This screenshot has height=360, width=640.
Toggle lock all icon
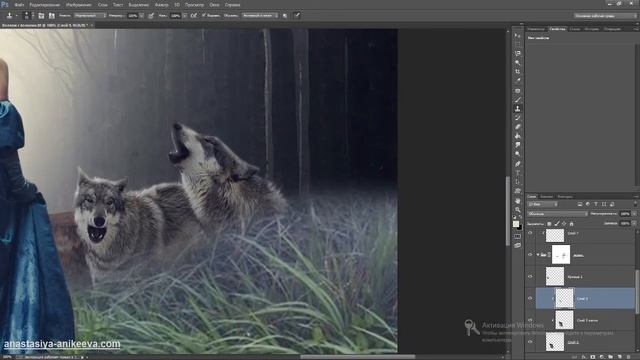[571, 224]
